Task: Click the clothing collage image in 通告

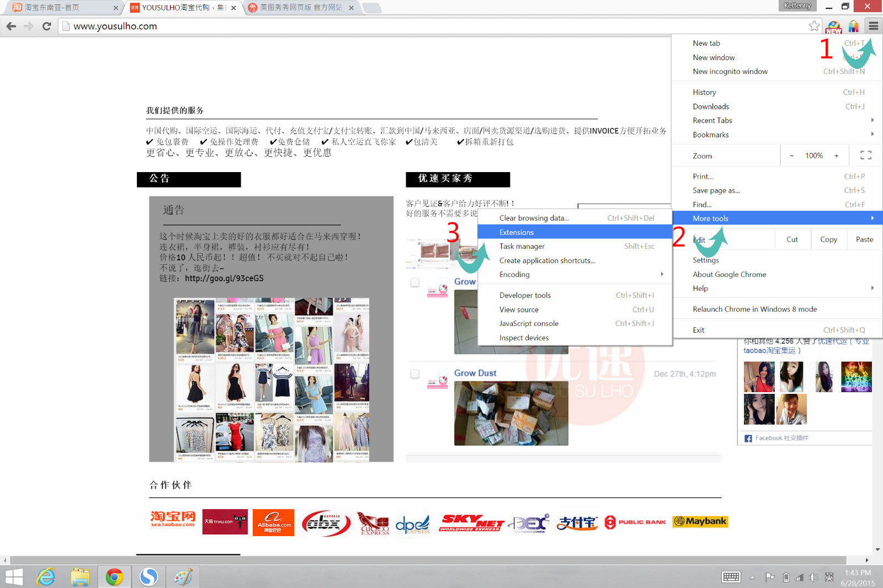Action: 272,380
